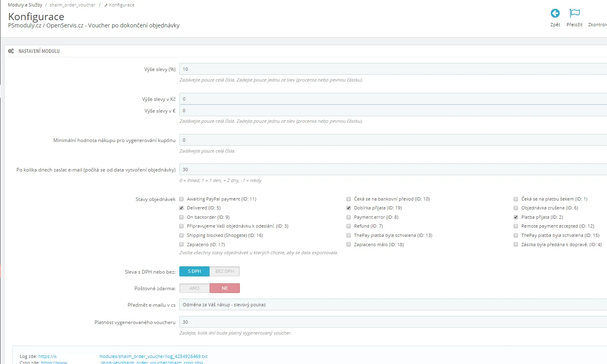Viewport: 607px width, 364px height.
Task: Click Platnost vygenerovaného voucheru field
Action: [x=392, y=322]
